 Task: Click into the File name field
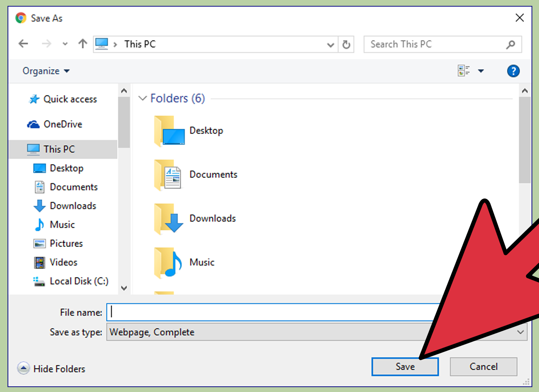(273, 312)
